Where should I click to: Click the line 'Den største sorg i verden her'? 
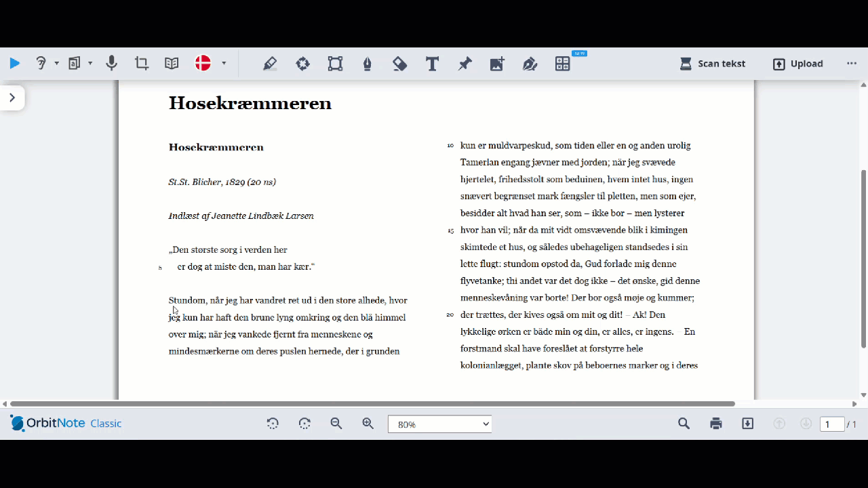point(228,249)
